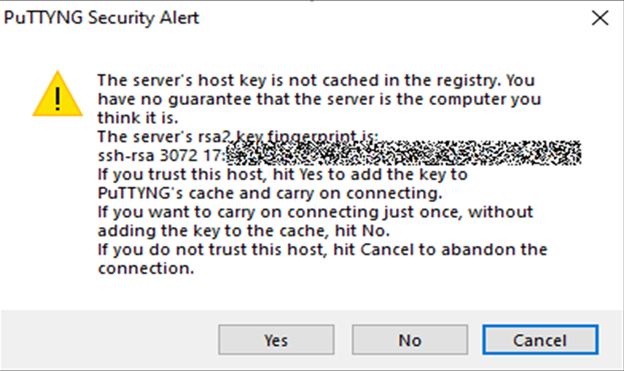Click the 'host key is not cached' line
This screenshot has width=624, height=371.
[316, 80]
